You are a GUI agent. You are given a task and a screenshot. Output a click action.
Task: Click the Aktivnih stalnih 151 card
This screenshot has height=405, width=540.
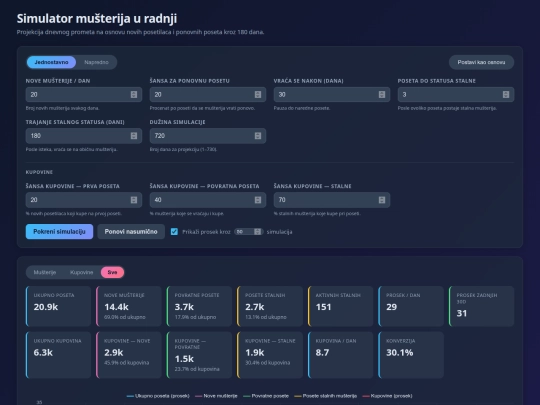click(x=340, y=306)
